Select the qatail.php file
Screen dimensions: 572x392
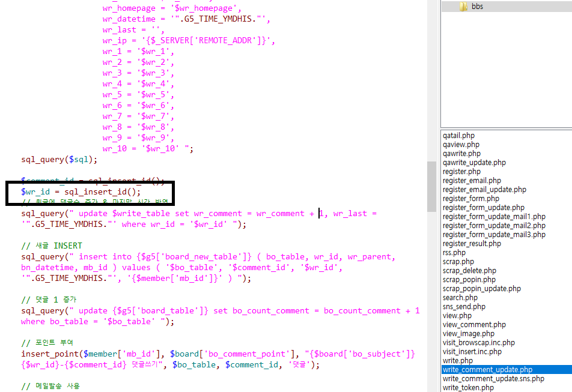coord(458,136)
